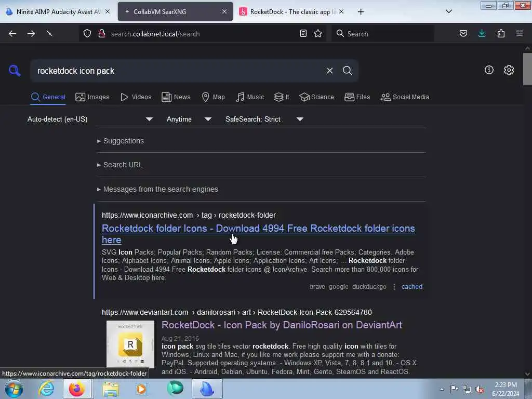List all tabs with chevron
Viewport: 532px width, 399px height.
tap(448, 12)
